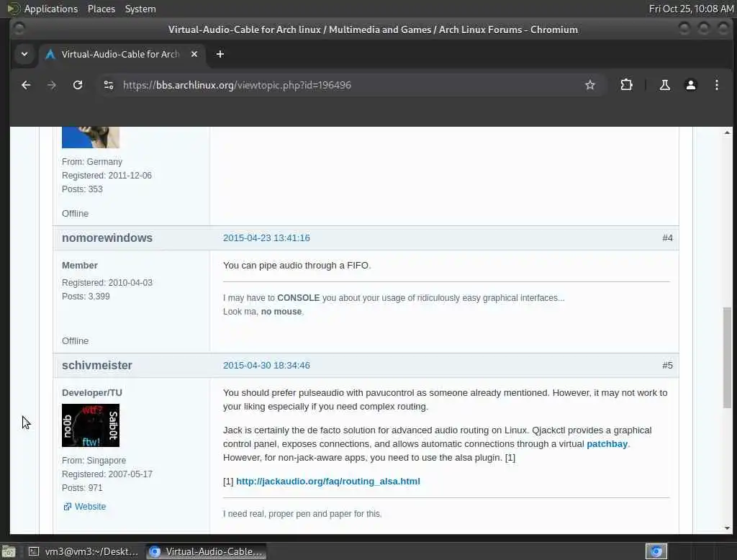Open the profile avatar menu
Image resolution: width=737 pixels, height=560 pixels.
690,85
